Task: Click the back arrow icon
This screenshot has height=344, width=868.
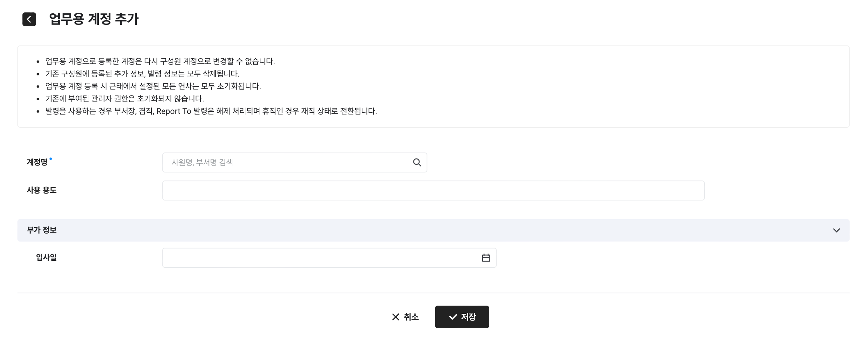Action: tap(29, 19)
